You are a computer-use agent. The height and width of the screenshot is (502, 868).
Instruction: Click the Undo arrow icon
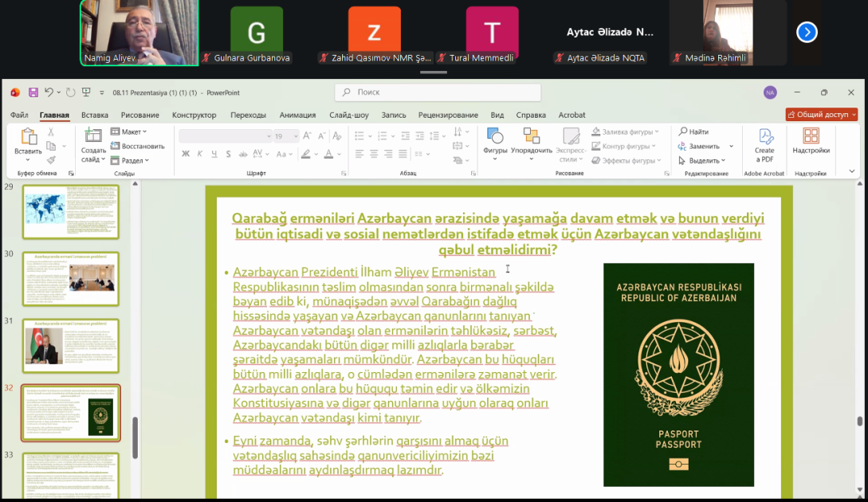click(x=49, y=92)
